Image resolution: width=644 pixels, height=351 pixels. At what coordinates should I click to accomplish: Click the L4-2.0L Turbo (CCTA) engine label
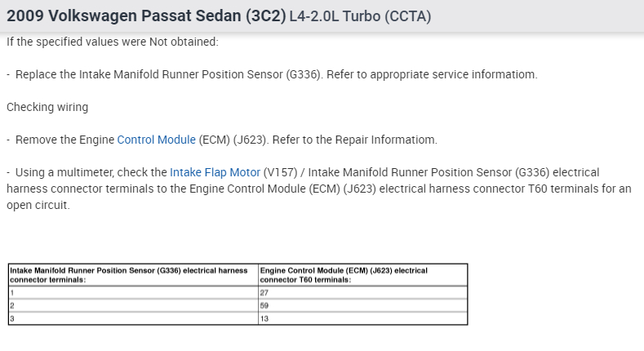click(360, 17)
